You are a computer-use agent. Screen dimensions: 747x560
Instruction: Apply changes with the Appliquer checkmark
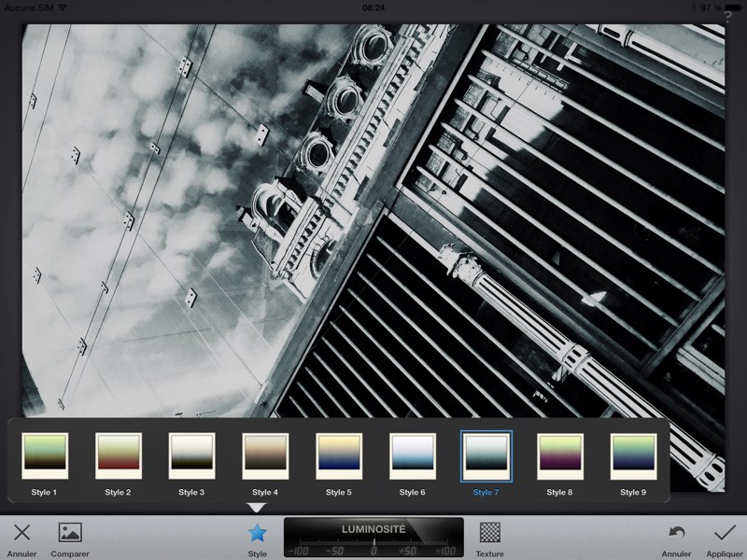coord(725,532)
